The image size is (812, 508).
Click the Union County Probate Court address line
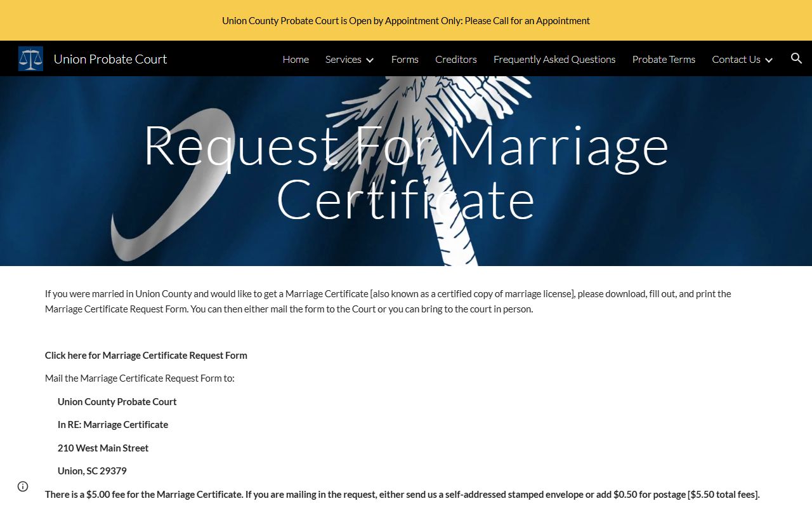[x=117, y=401]
